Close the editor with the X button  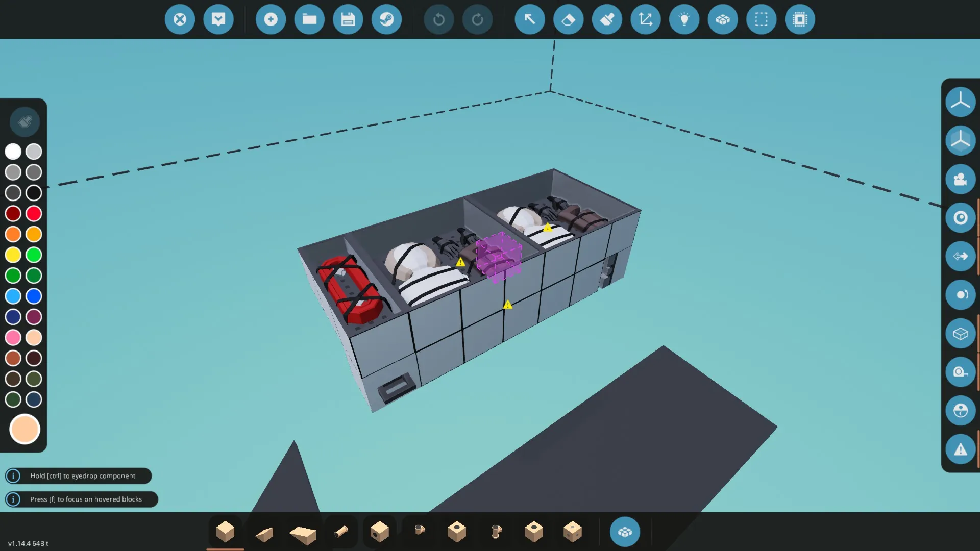pos(180,19)
